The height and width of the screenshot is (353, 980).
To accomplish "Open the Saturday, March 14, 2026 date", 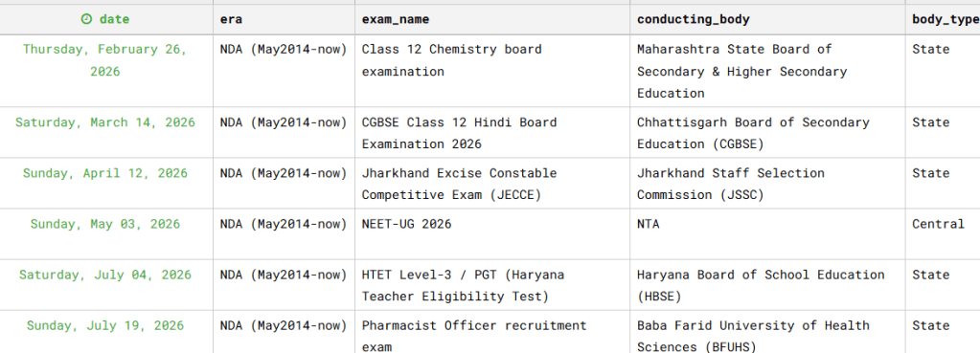I will (x=105, y=122).
